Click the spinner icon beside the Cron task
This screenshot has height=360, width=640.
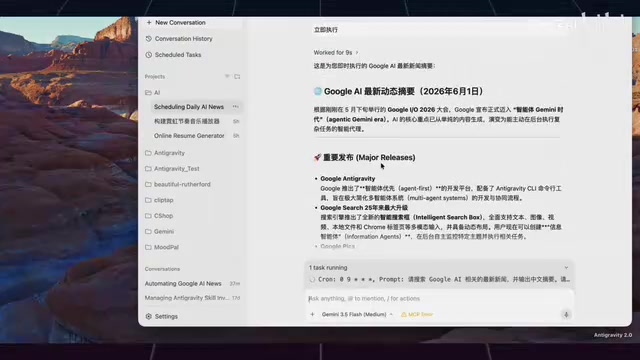tap(312, 280)
